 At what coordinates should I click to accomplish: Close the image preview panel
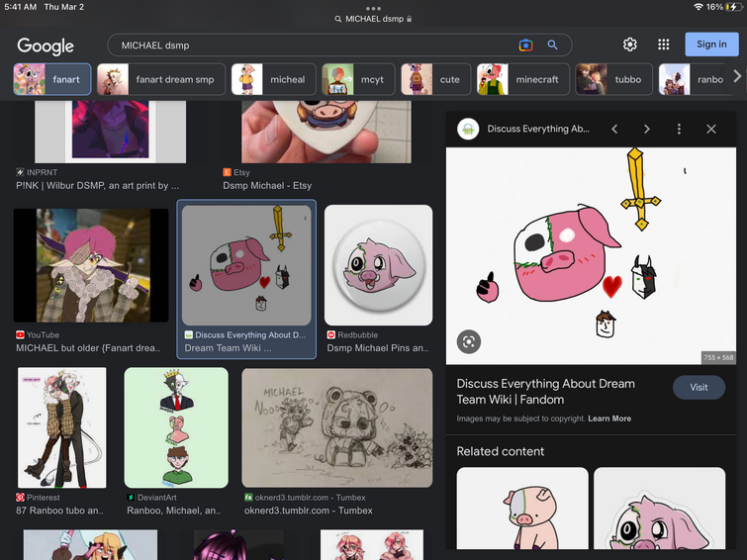[711, 129]
